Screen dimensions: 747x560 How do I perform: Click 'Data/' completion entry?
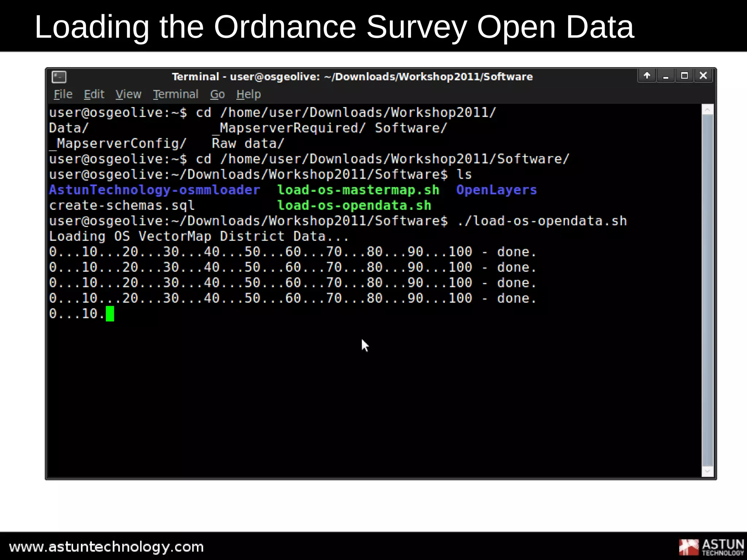click(69, 128)
